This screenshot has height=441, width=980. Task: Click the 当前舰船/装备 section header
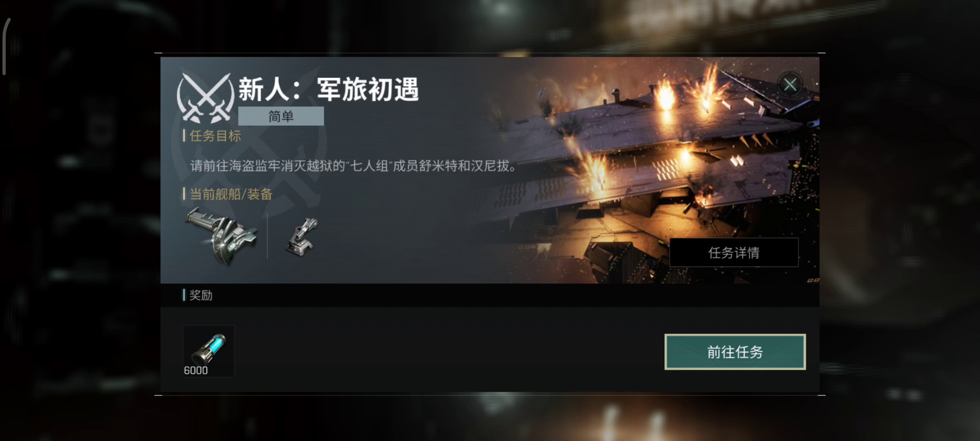231,194
